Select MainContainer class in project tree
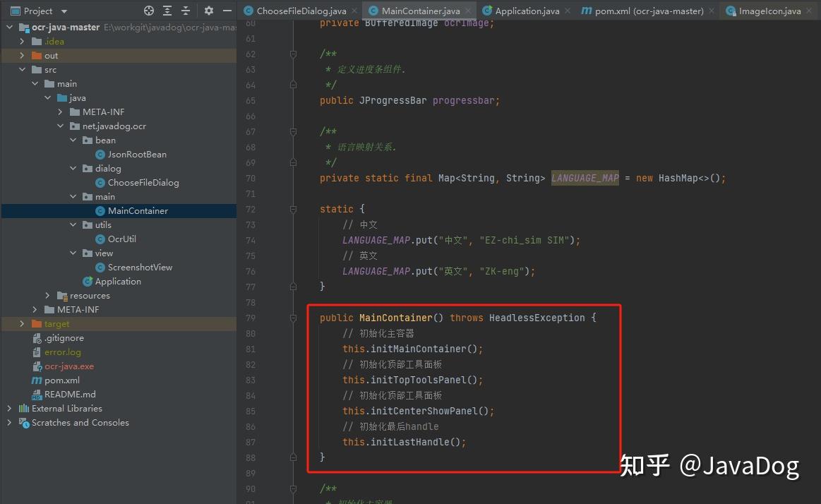The width and height of the screenshot is (821, 504). click(137, 211)
